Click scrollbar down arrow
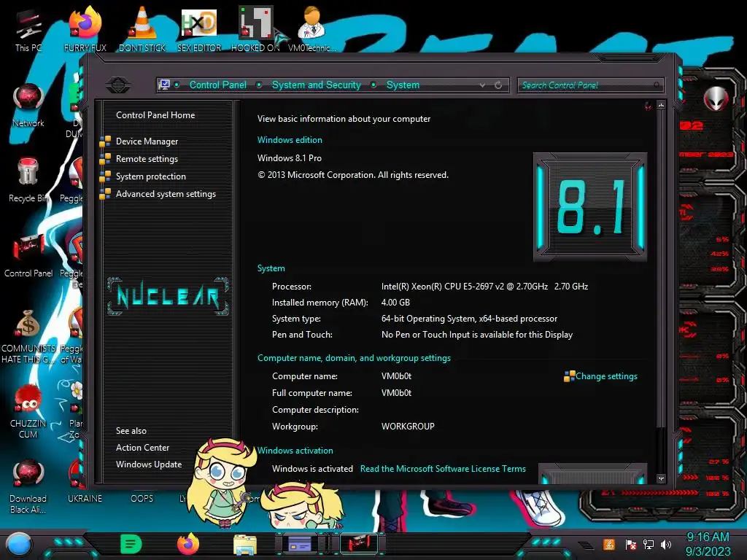Viewport: 747px width, 560px height. pos(661,478)
